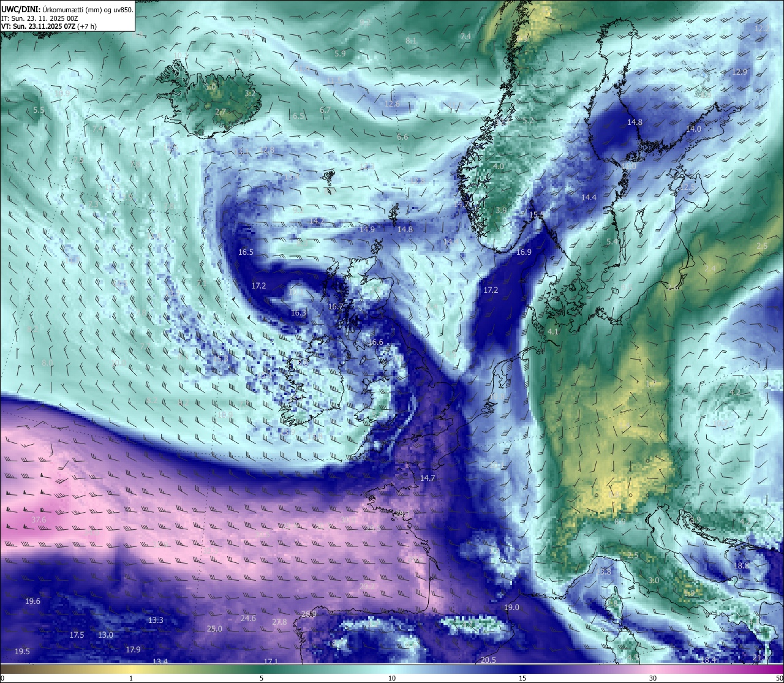Select the 8.1 value label
Screen dimensions: 784x683
click(x=411, y=41)
